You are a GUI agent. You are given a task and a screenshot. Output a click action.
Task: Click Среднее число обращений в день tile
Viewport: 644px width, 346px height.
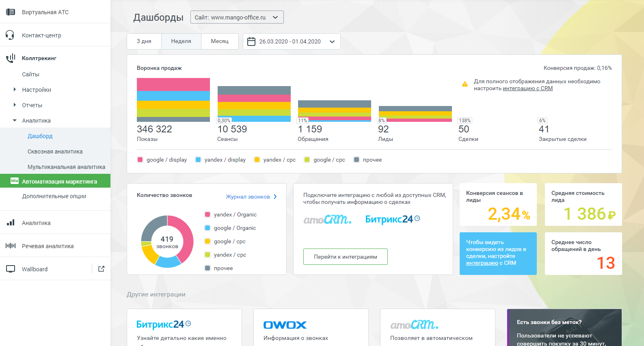[x=583, y=253]
